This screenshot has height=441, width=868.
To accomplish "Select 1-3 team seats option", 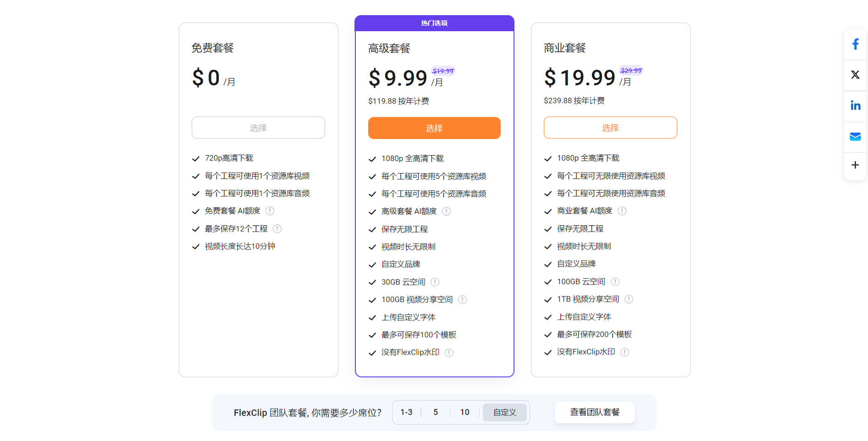I will pyautogui.click(x=406, y=413).
